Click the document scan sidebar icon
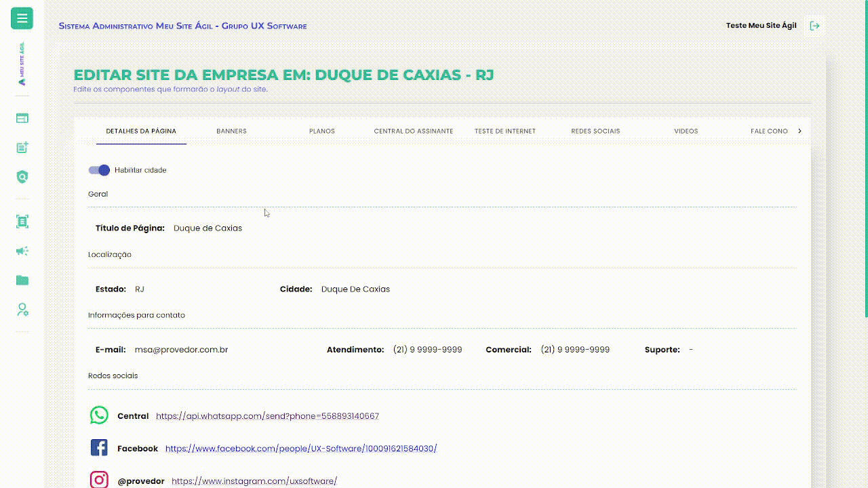 coord(22,222)
